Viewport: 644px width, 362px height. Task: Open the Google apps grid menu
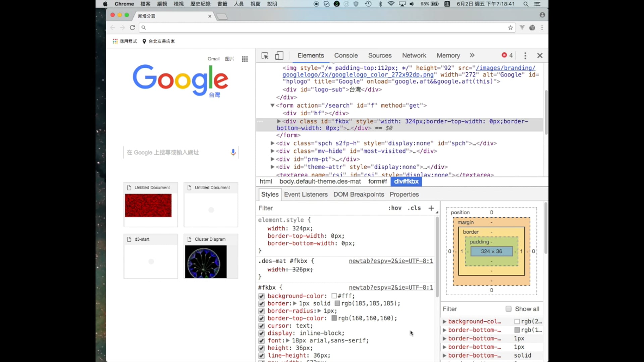click(x=245, y=59)
